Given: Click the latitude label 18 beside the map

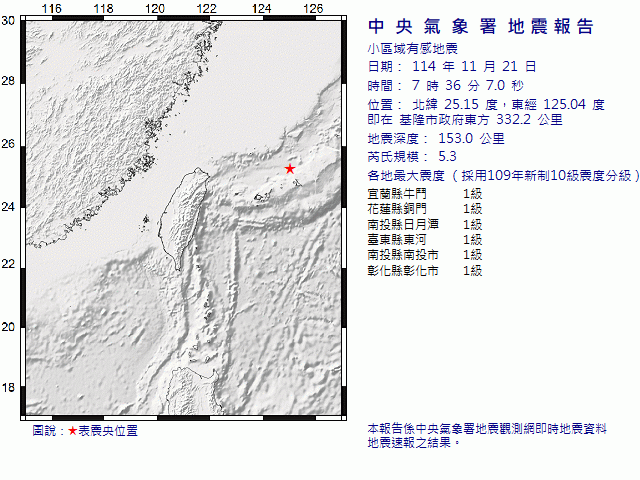Looking at the screenshot, I should (x=8, y=388).
